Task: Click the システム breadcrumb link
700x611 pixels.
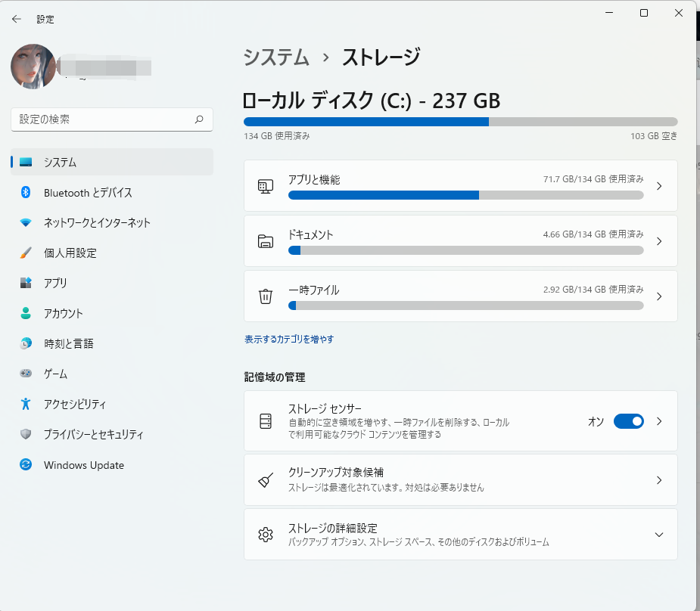Action: tap(276, 57)
